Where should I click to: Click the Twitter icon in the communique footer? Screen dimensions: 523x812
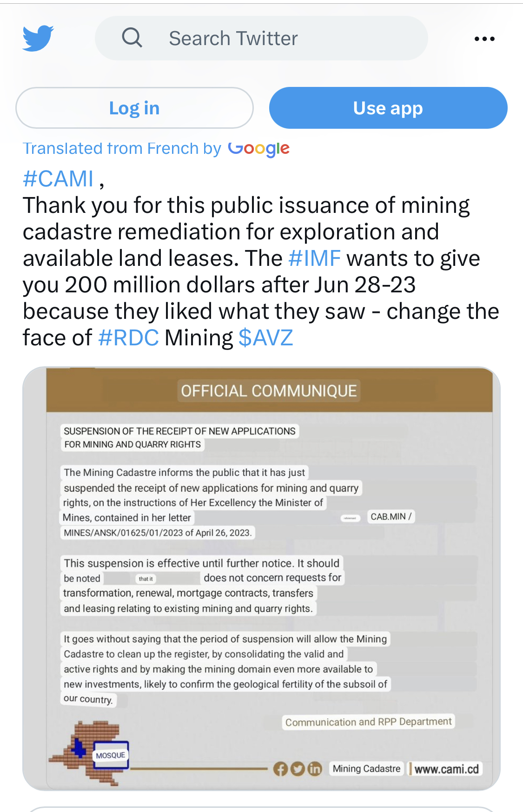(298, 769)
